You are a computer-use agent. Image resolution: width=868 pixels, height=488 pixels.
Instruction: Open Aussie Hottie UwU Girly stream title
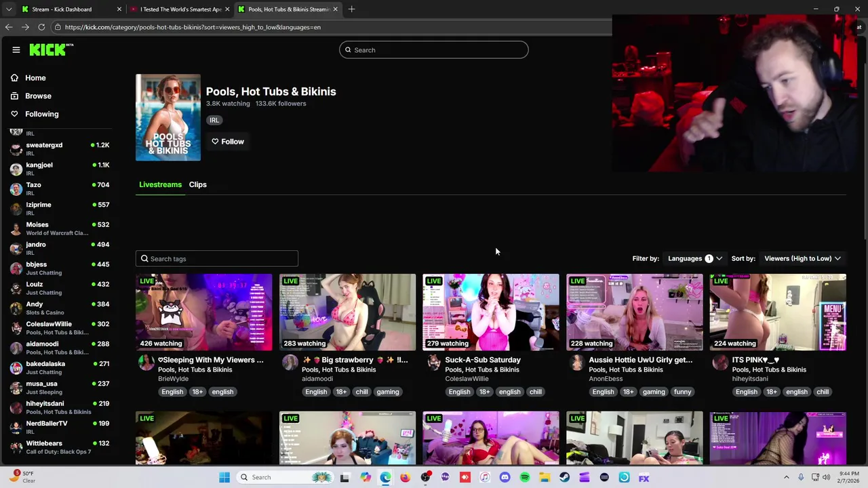(x=641, y=360)
